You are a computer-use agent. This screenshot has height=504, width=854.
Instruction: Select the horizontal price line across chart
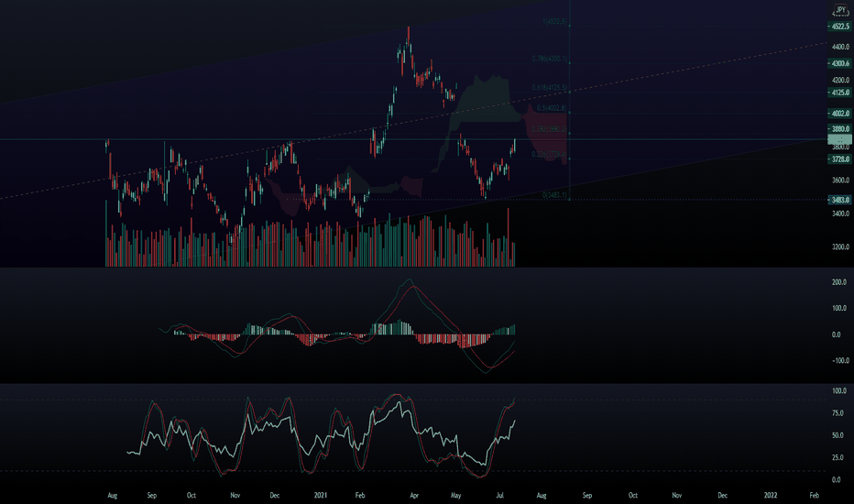coord(414,139)
